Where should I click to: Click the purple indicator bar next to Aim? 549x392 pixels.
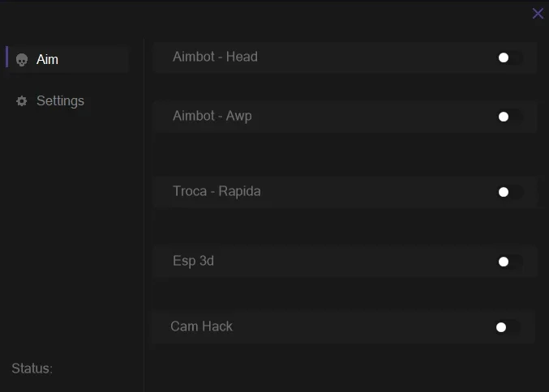click(x=6, y=57)
